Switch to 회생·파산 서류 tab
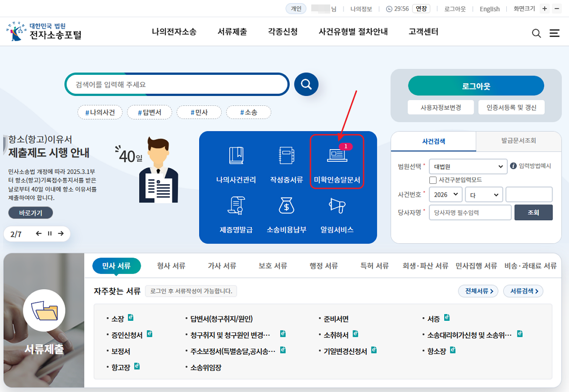Viewport: 569px width, 392px height. [425, 266]
